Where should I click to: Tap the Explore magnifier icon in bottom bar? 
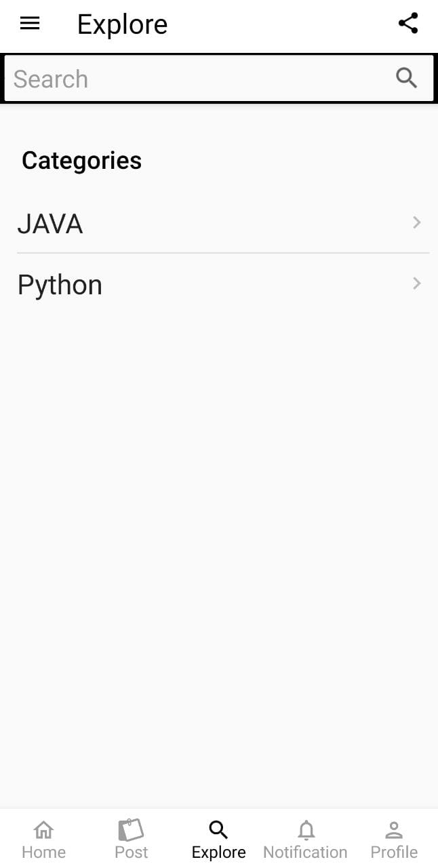218,829
